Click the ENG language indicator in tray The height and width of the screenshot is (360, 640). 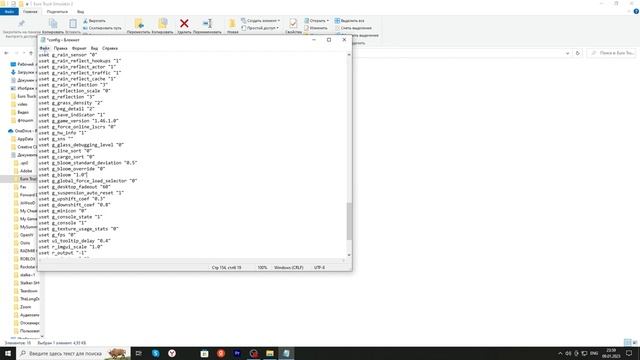(x=594, y=353)
